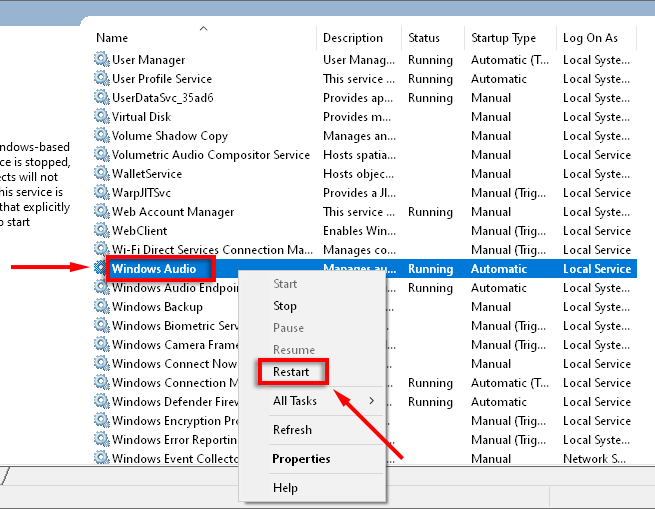655x509 pixels.
Task: Click Windows Encryption Provider gear icon
Action: pos(102,420)
